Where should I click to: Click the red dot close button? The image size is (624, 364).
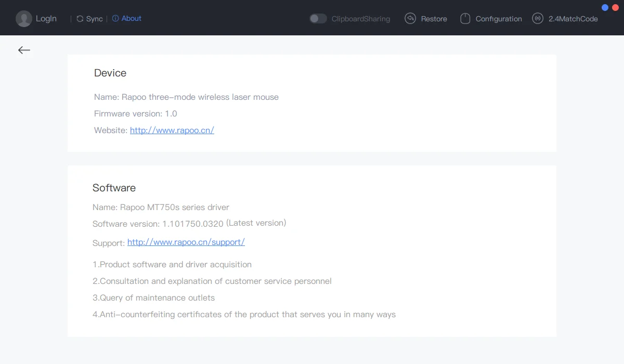[615, 8]
